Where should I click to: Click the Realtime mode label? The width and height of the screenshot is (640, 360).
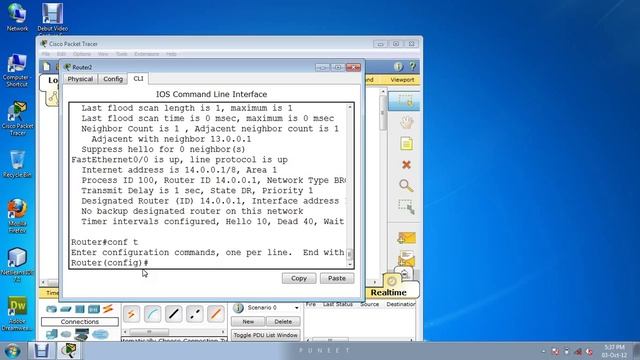(388, 292)
